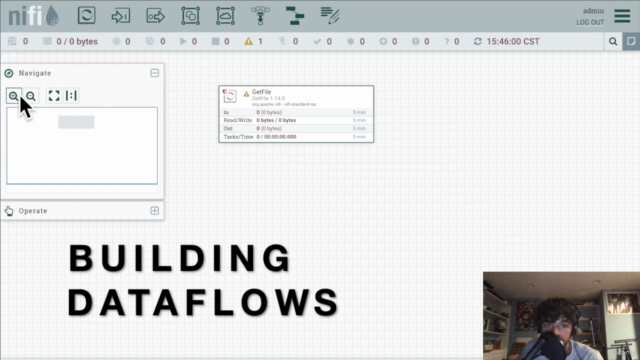Select the Processor component icon in toolbar
The height and width of the screenshot is (360, 640).
pos(87,16)
